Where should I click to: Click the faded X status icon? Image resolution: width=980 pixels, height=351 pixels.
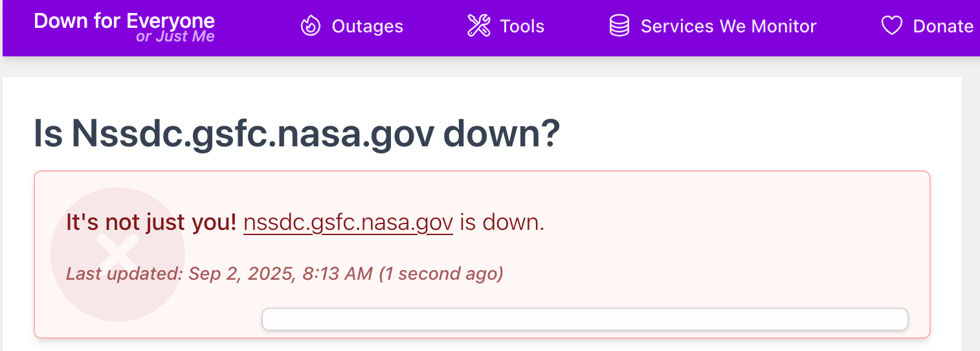point(117,255)
